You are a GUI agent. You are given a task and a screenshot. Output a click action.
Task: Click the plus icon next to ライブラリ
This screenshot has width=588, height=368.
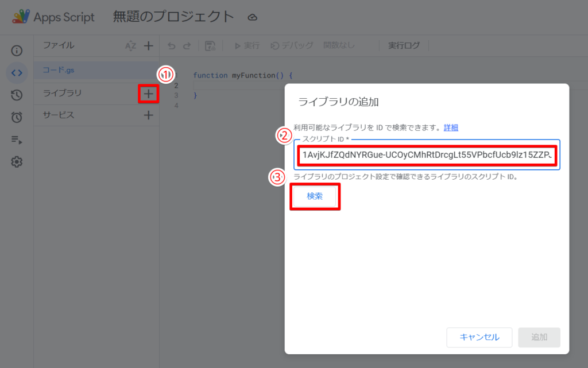click(x=148, y=93)
